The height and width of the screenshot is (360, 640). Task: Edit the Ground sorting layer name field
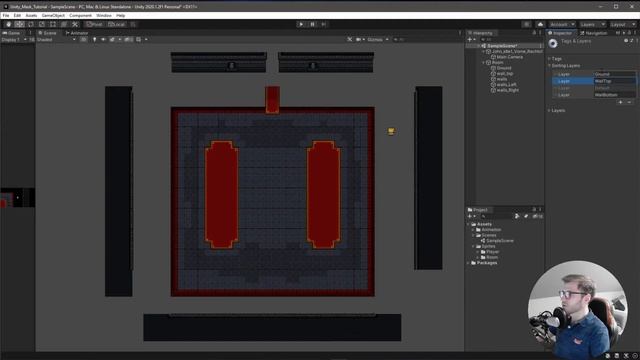click(614, 74)
